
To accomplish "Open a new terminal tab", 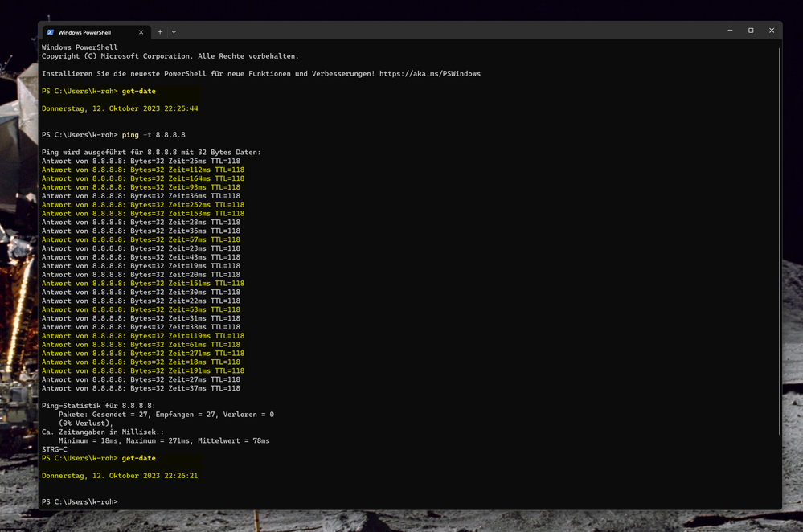I will [160, 31].
